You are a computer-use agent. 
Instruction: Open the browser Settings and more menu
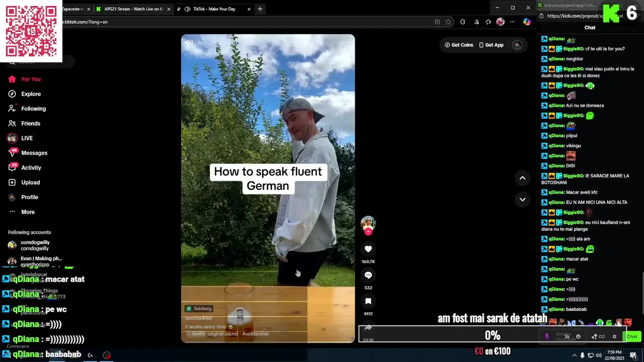pos(512,22)
